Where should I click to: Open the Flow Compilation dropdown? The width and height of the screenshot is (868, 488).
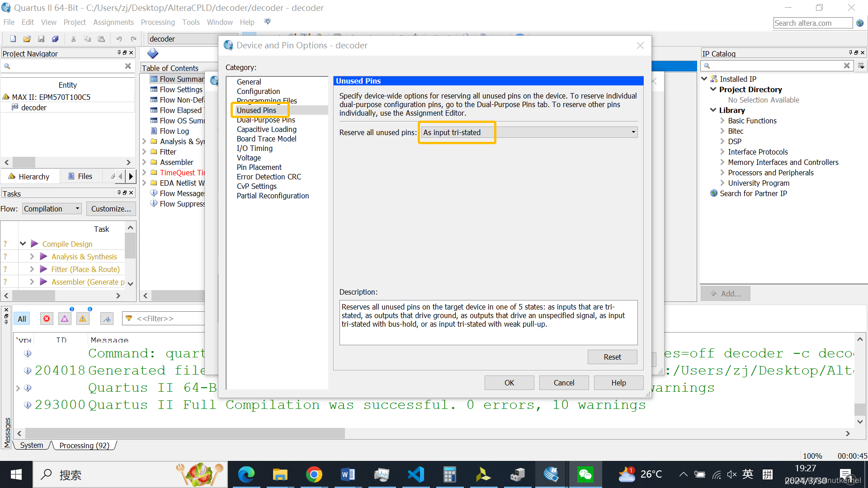(52, 209)
